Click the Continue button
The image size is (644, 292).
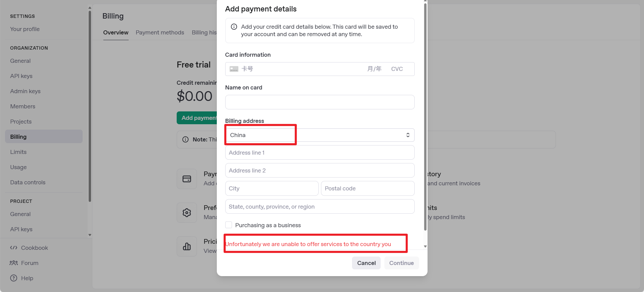pos(401,263)
